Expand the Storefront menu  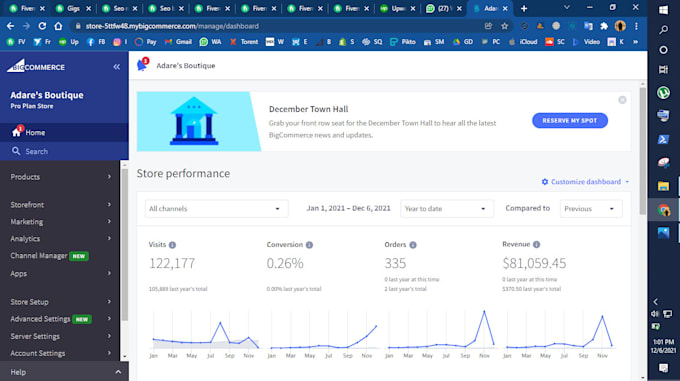click(x=61, y=205)
